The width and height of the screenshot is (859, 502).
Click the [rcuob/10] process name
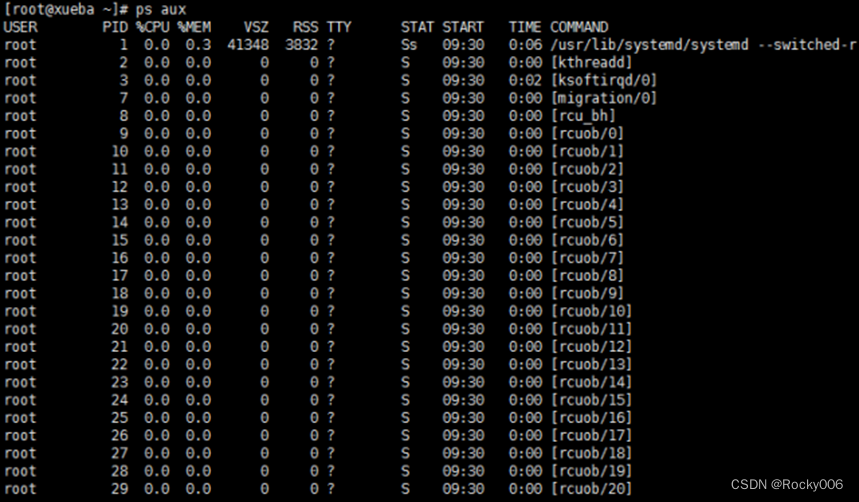coord(592,311)
